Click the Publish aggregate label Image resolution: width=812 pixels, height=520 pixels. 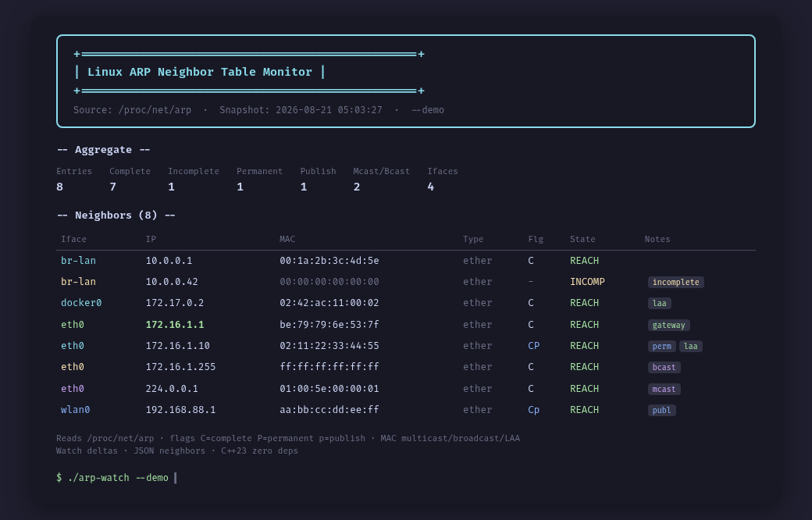318,171
